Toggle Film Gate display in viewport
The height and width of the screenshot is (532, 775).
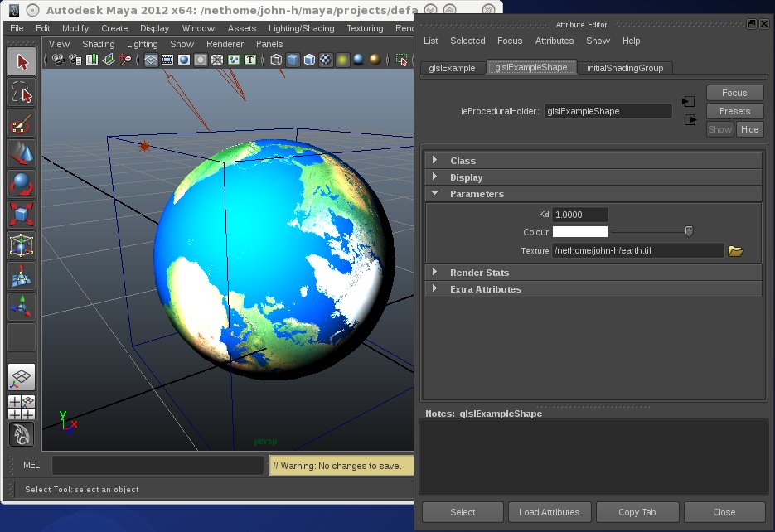click(167, 60)
